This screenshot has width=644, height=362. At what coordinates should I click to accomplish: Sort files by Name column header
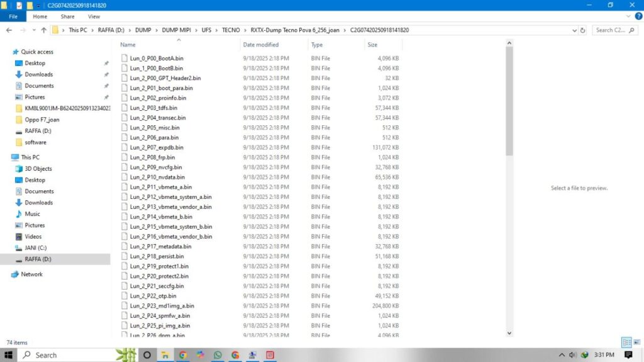point(128,45)
